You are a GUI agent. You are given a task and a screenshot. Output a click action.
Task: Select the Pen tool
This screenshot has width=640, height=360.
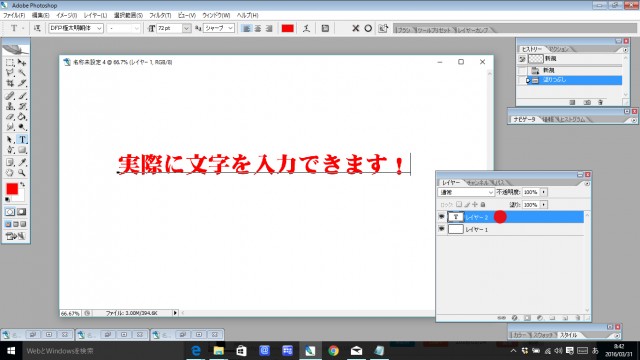[x=10, y=150]
